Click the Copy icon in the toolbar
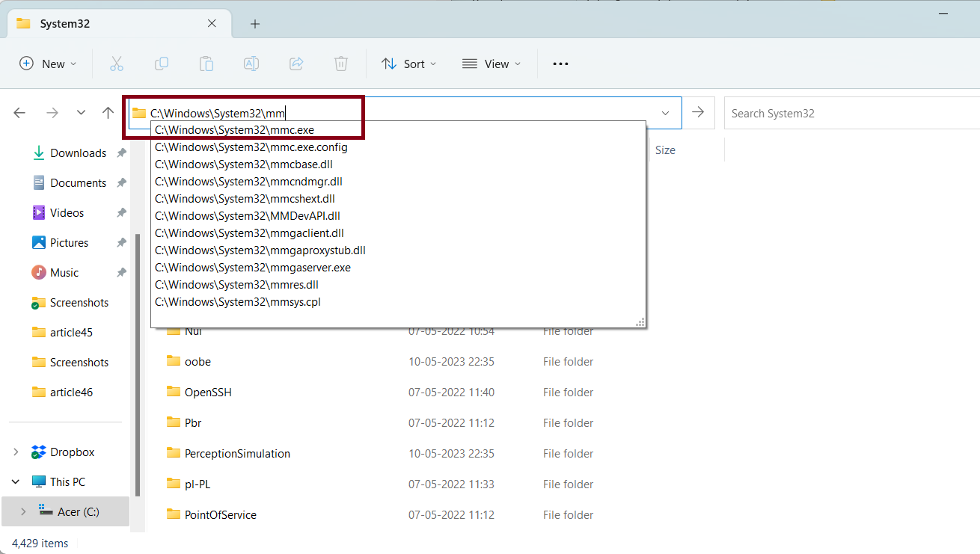980x554 pixels. (x=161, y=64)
